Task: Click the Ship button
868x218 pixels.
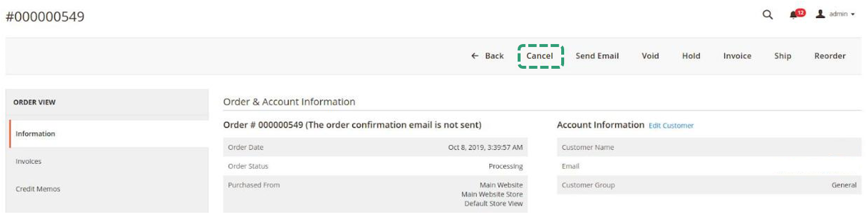Action: [783, 56]
